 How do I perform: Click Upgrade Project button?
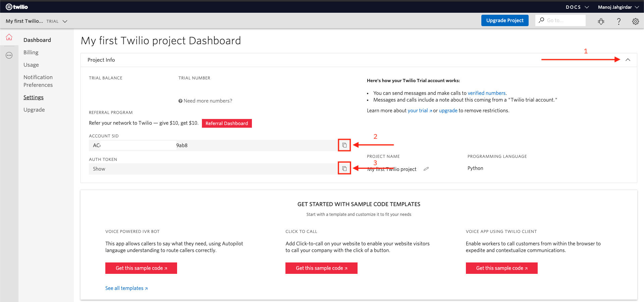tap(505, 20)
